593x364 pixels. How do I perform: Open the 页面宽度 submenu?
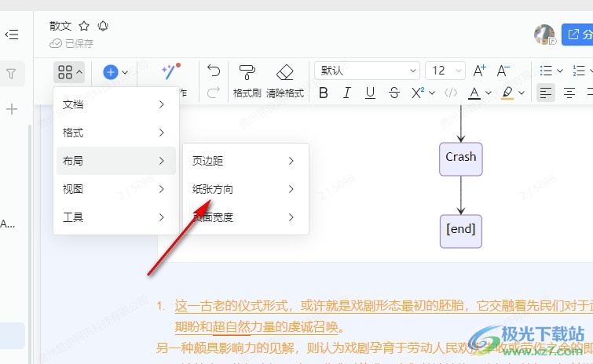pos(246,217)
